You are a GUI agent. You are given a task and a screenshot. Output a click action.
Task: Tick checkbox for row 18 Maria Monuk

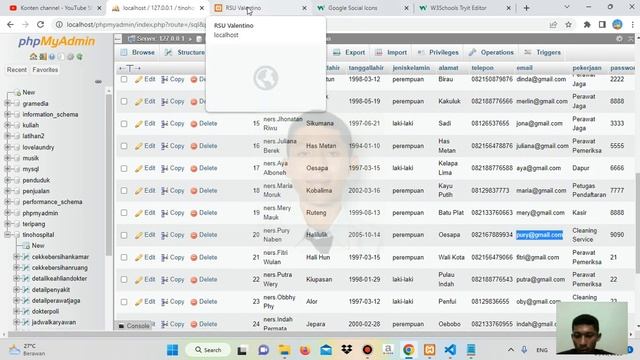(124, 191)
